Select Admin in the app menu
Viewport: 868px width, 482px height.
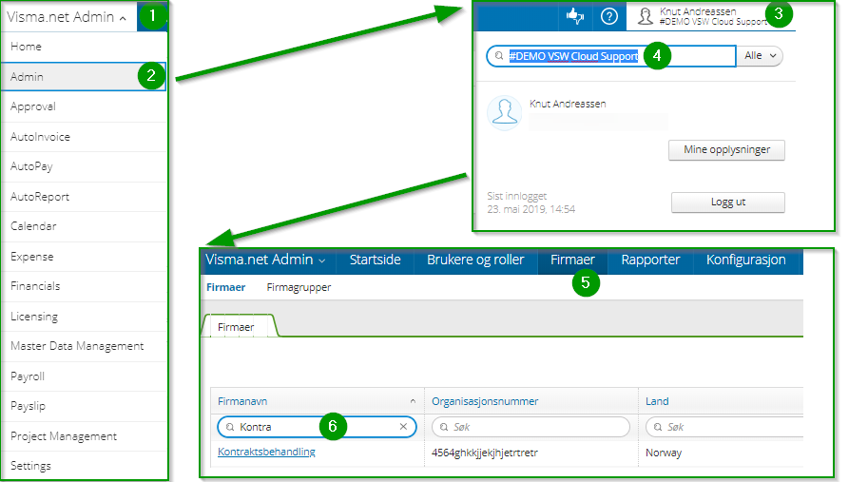coord(85,76)
